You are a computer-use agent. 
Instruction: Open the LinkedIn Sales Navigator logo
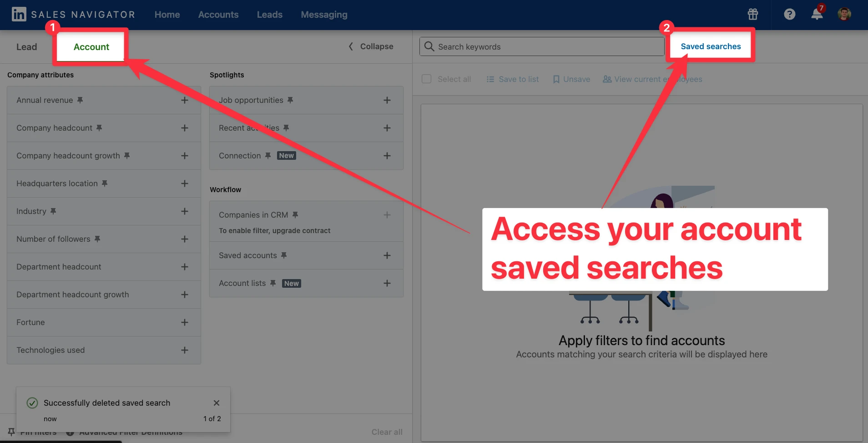click(x=73, y=15)
